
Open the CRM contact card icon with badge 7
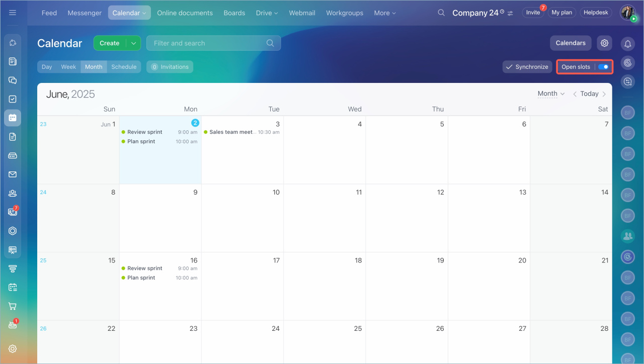[x=13, y=212]
